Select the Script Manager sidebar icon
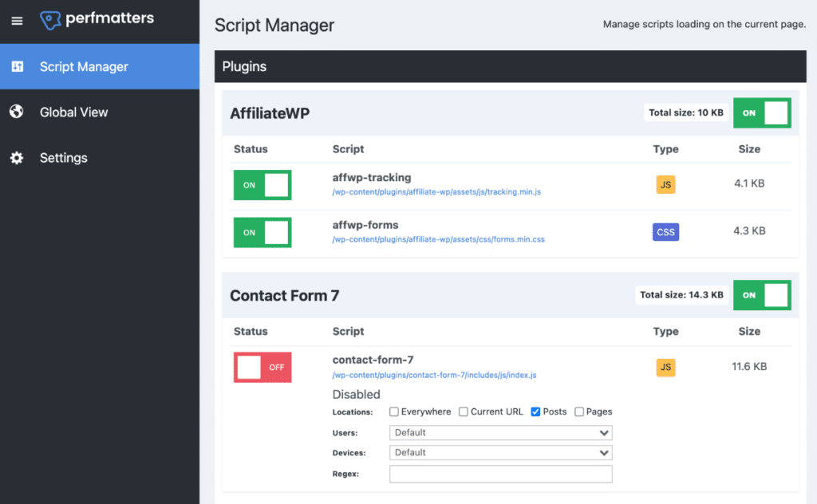The width and height of the screenshot is (817, 504). coord(18,67)
